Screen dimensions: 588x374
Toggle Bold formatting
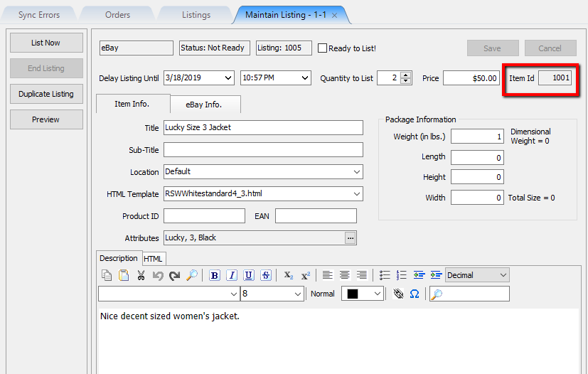215,275
